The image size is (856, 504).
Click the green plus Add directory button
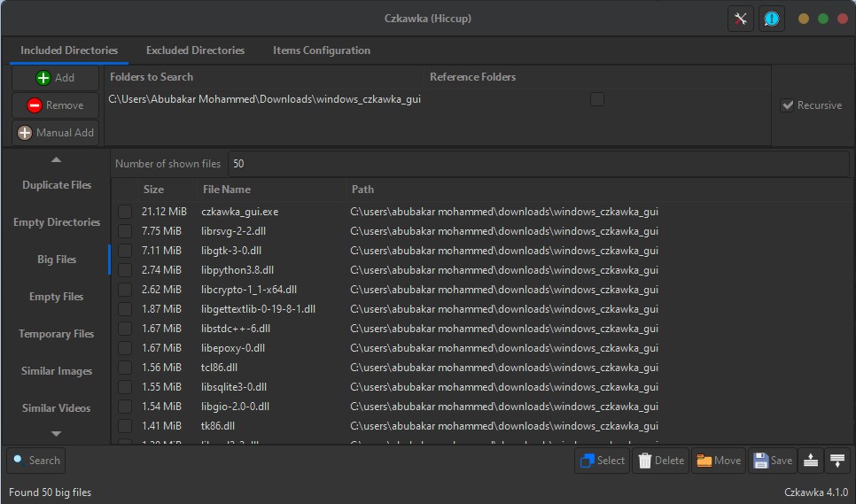click(x=56, y=78)
